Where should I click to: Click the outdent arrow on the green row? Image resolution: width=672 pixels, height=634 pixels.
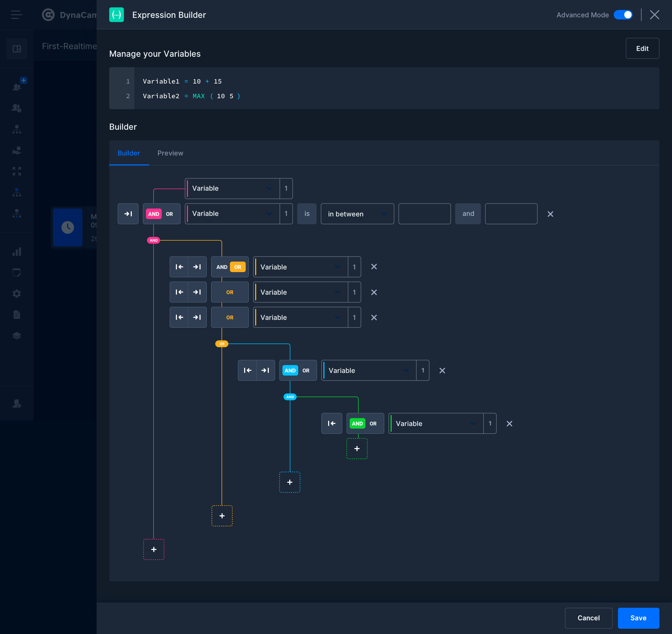click(x=331, y=423)
